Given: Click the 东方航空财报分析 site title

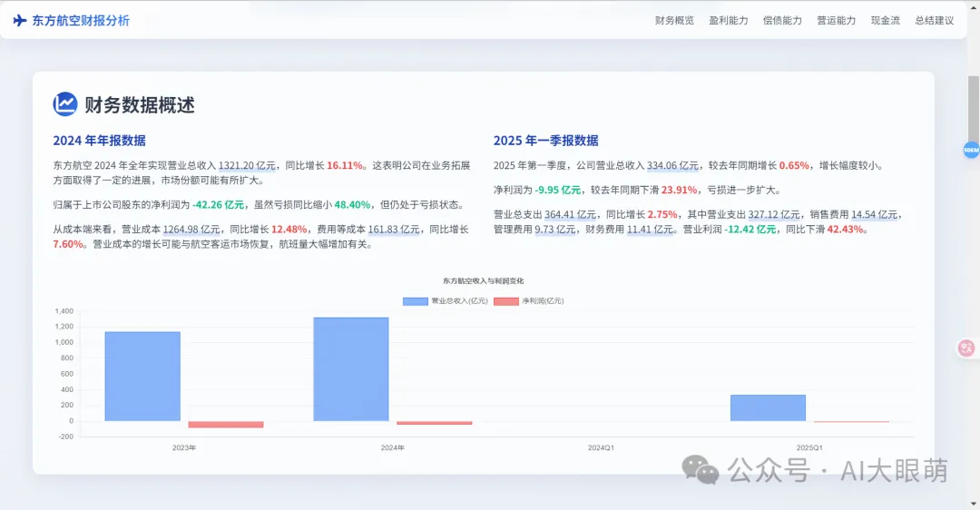Looking at the screenshot, I should [81, 21].
